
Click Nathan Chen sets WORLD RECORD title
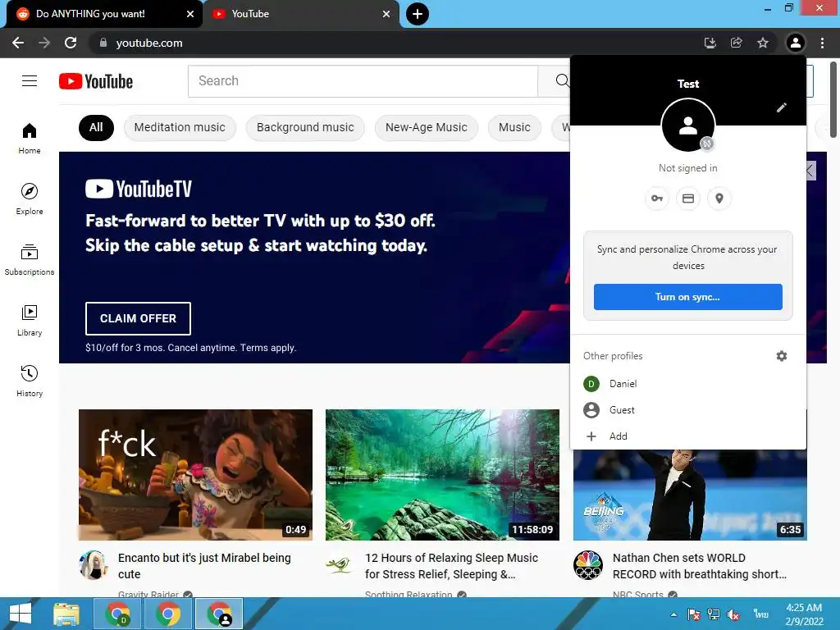[700, 566]
